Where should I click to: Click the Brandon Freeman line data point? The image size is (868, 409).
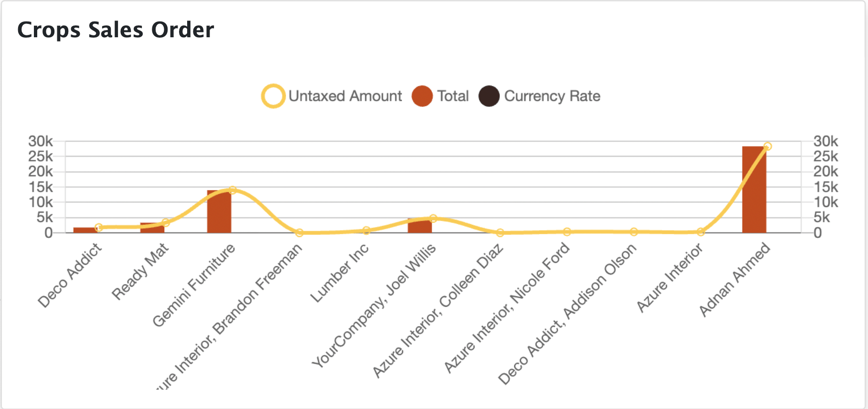click(299, 233)
